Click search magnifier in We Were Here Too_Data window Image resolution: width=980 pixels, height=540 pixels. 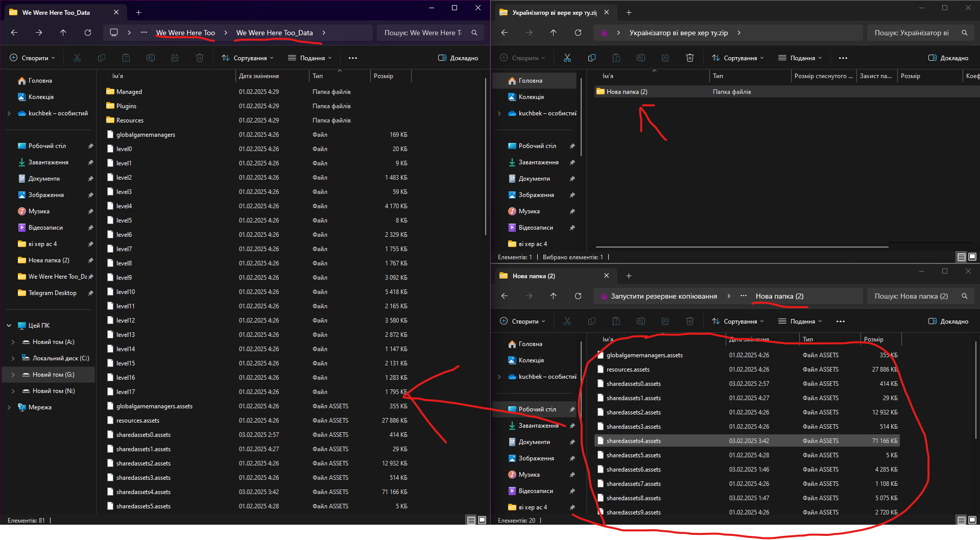click(474, 33)
